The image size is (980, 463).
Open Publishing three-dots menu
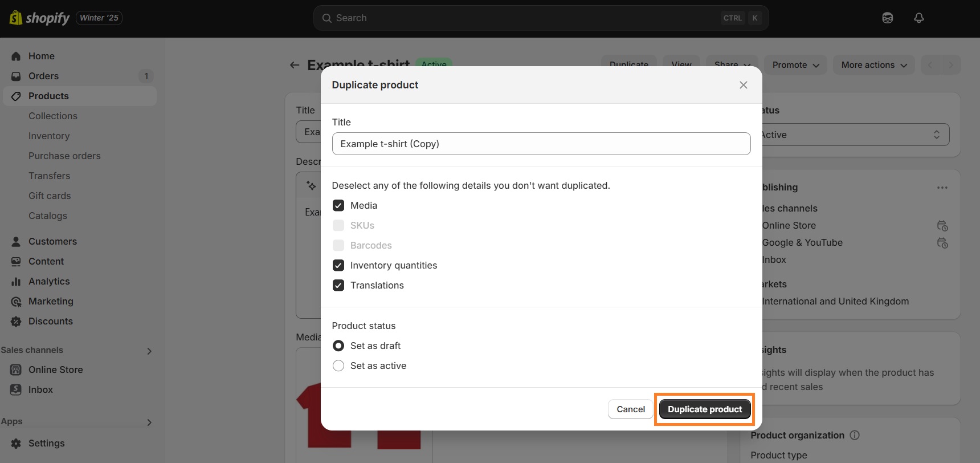click(x=942, y=188)
